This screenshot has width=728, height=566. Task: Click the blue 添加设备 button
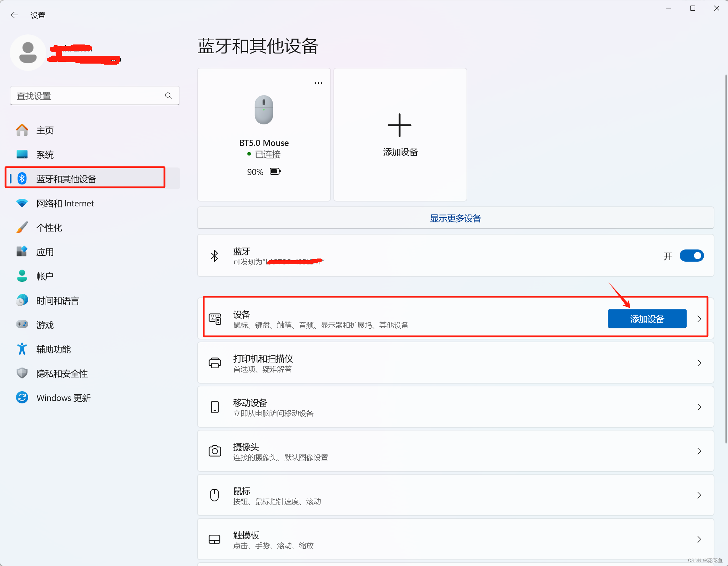coord(647,319)
